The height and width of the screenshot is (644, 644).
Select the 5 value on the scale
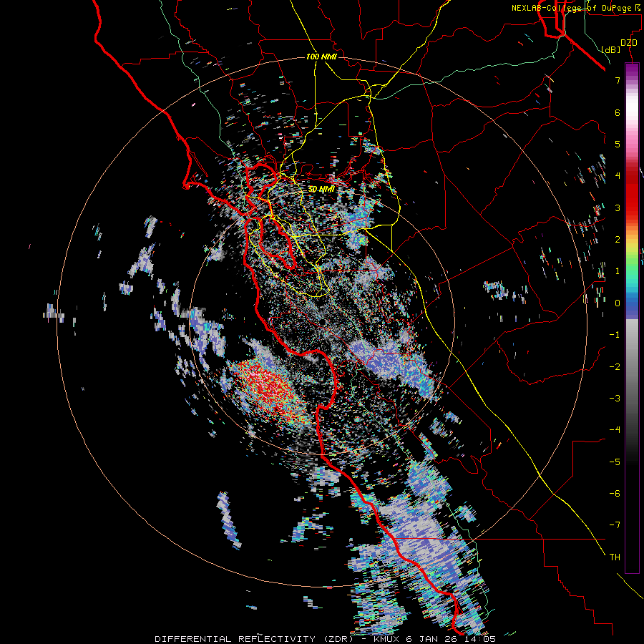point(618,144)
